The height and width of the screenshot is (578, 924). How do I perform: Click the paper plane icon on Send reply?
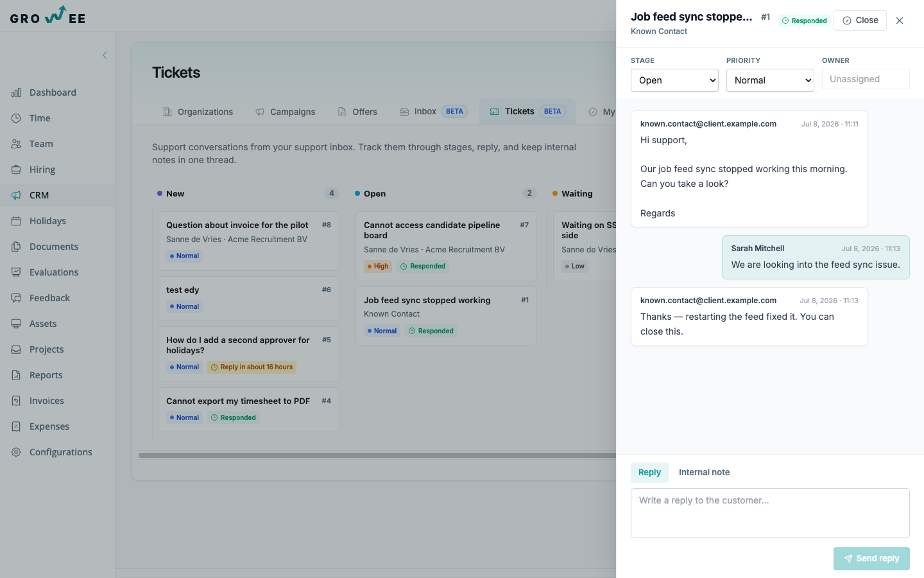[848, 559]
